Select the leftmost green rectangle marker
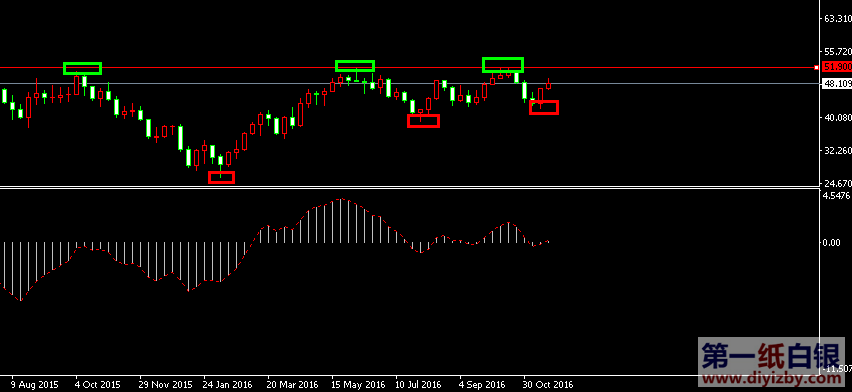 point(83,68)
